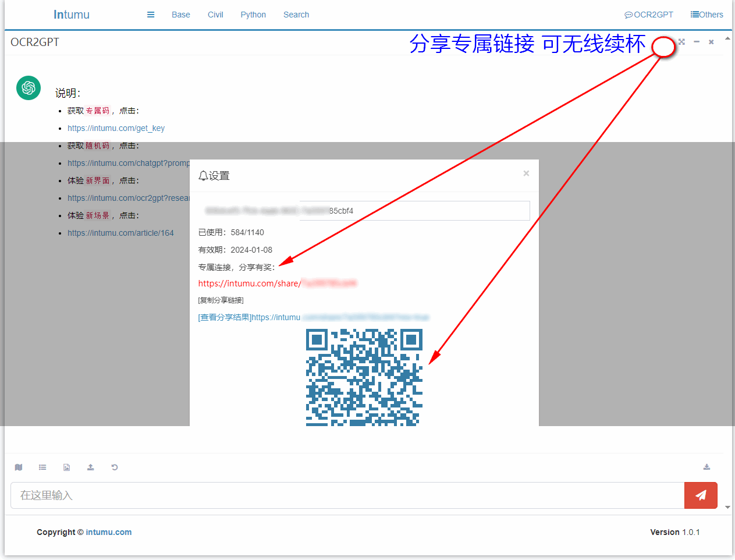Click 复制分享链接 to copy share link
Image resolution: width=735 pixels, height=560 pixels.
point(221,300)
